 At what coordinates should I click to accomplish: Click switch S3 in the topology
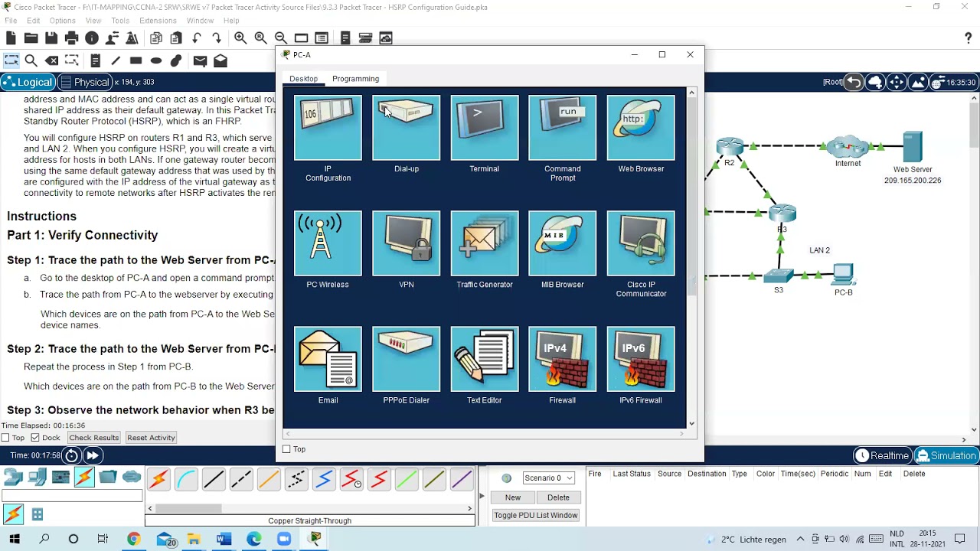tap(779, 275)
